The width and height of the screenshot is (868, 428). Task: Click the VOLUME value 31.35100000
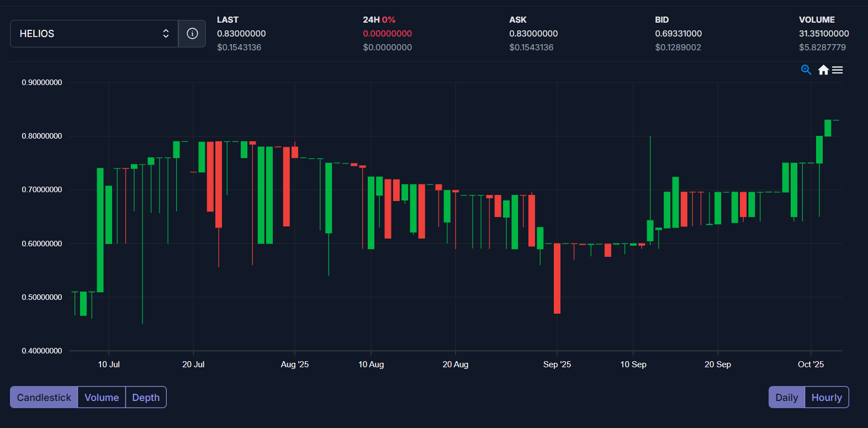824,34
